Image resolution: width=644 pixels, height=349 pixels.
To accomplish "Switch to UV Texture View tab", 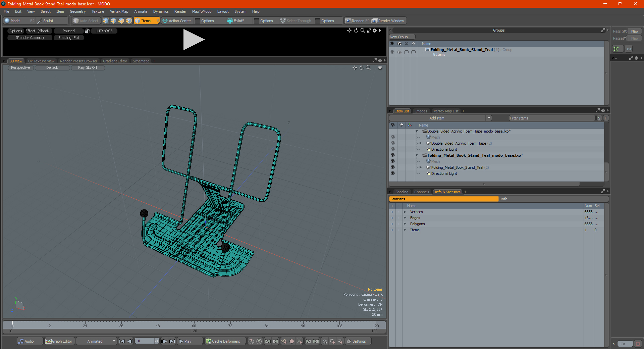I will click(41, 61).
